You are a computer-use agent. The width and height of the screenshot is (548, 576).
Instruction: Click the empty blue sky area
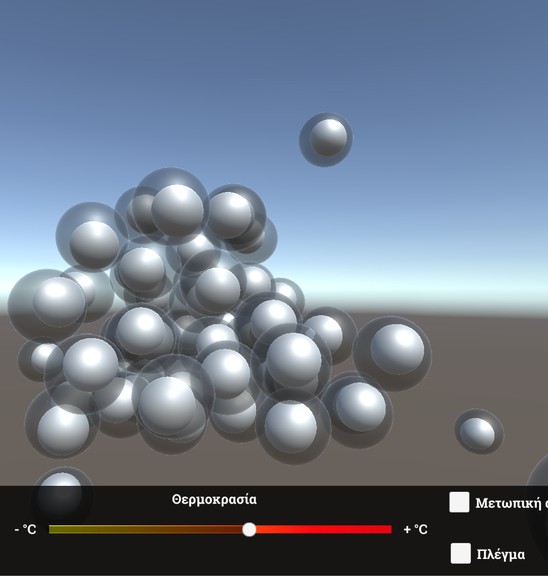tap(147, 73)
